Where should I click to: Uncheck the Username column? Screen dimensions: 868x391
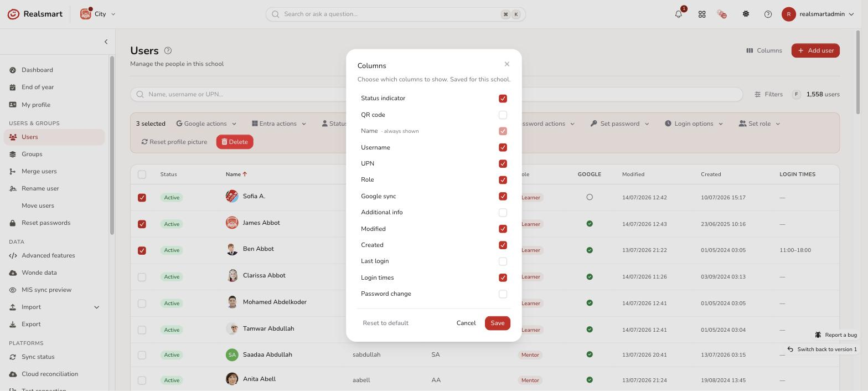503,147
